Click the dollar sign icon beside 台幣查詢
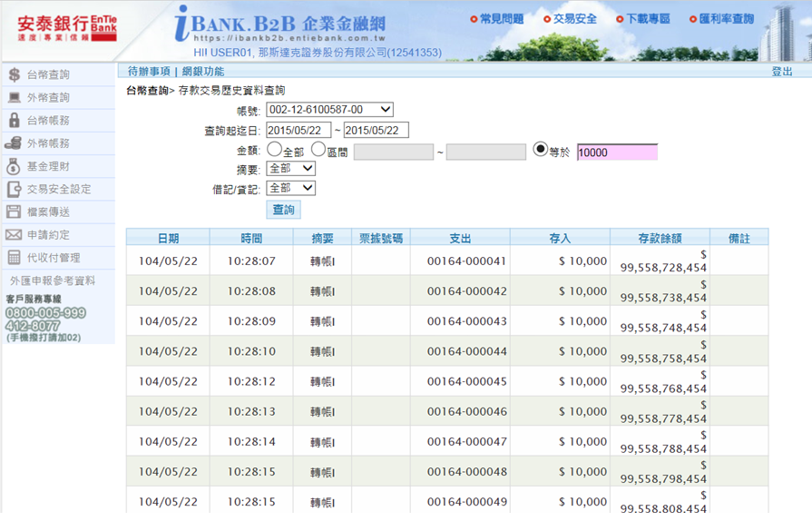The width and height of the screenshot is (812, 521). (x=15, y=74)
